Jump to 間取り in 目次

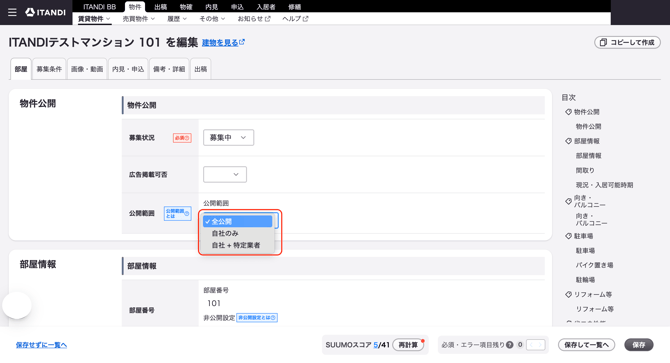click(585, 170)
